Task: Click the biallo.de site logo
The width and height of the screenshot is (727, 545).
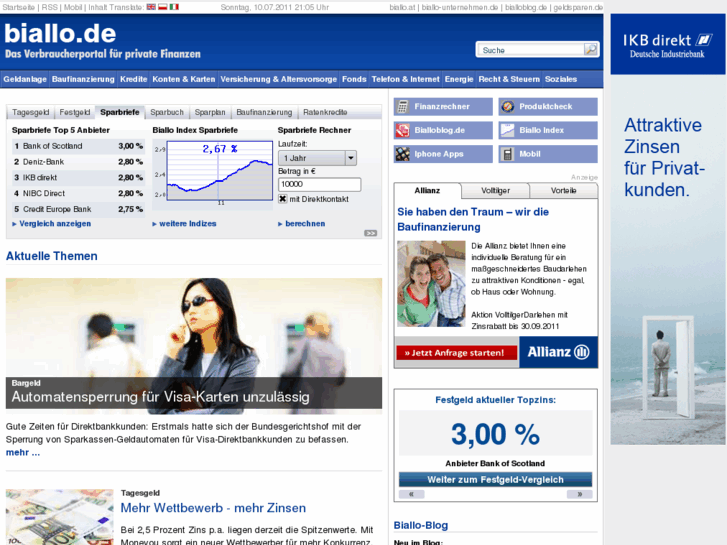Action: [x=60, y=34]
